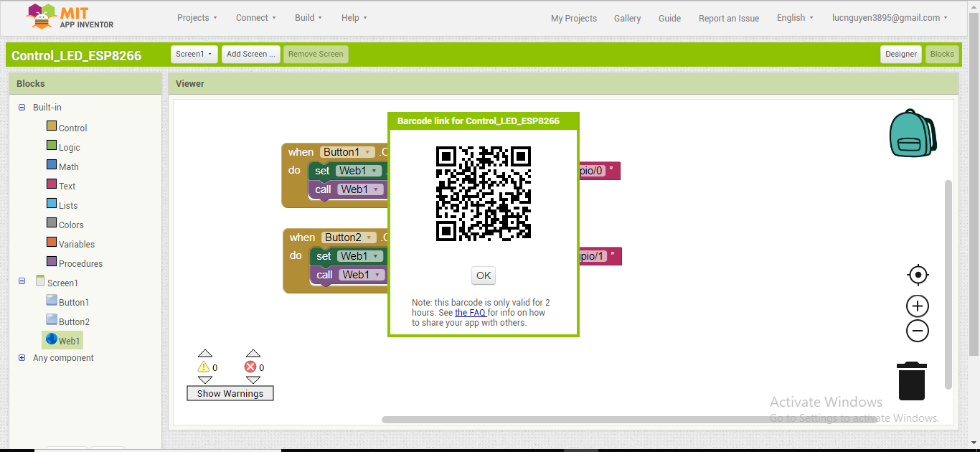This screenshot has height=452, width=980.
Task: Click Report an Issue
Action: point(729,19)
